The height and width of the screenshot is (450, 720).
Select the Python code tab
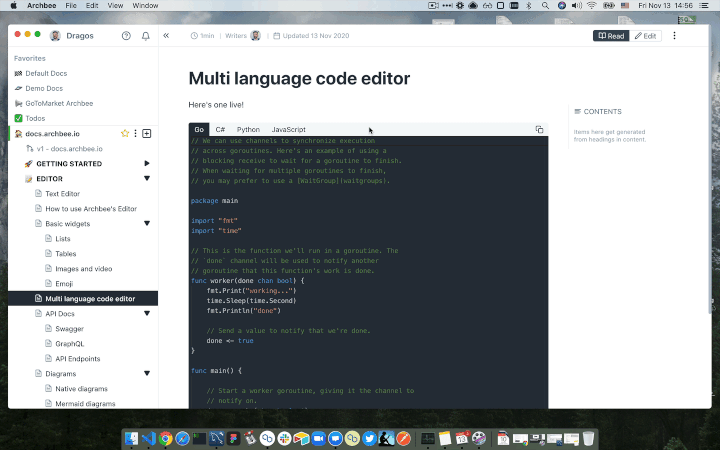pos(248,130)
